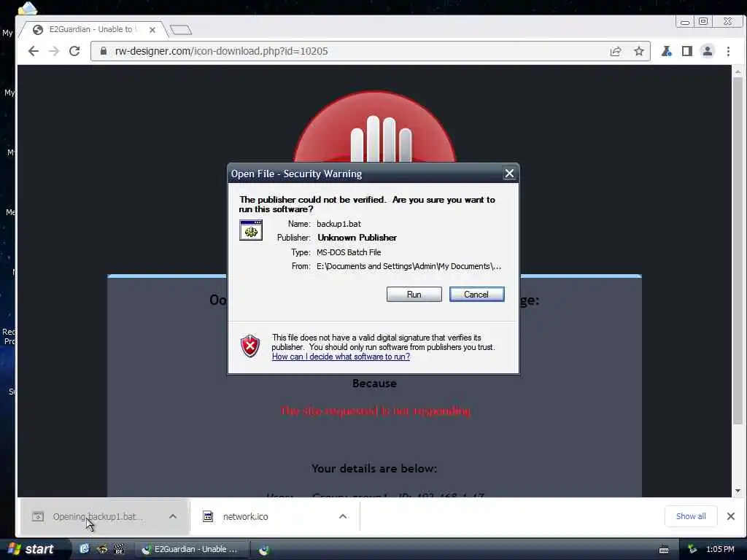747x560 pixels.
Task: Close the downloads bar
Action: click(x=731, y=516)
